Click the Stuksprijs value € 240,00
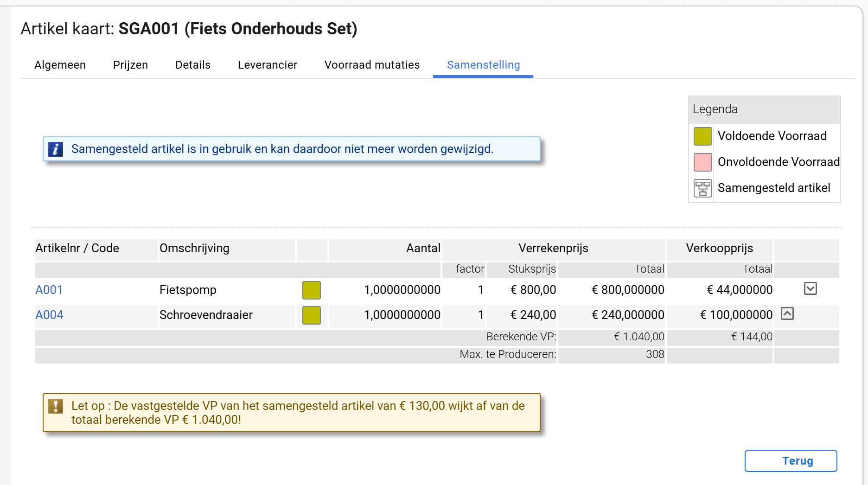 click(x=533, y=315)
